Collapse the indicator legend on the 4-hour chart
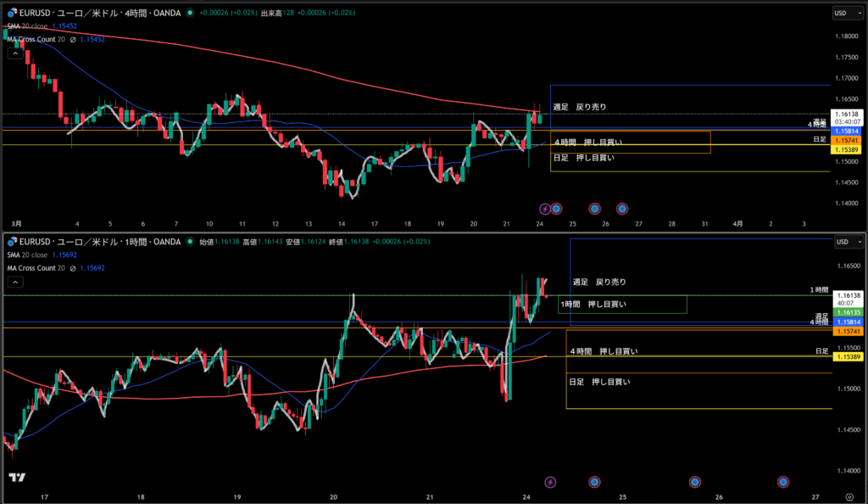This screenshot has height=504, width=868. tap(14, 53)
